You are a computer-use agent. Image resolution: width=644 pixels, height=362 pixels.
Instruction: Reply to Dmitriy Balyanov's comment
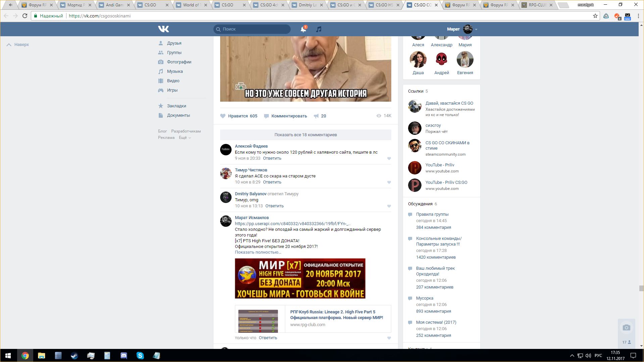[274, 206]
